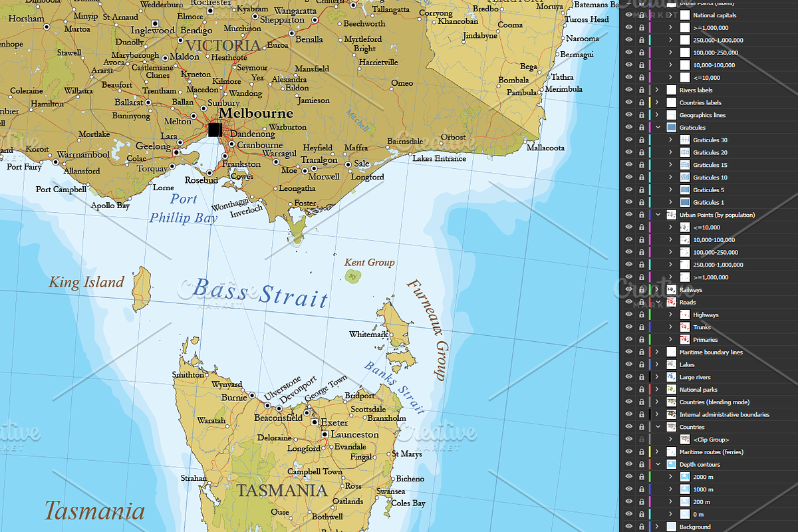Expand the Countries labels layer
This screenshot has height=532, width=798.
tap(657, 102)
